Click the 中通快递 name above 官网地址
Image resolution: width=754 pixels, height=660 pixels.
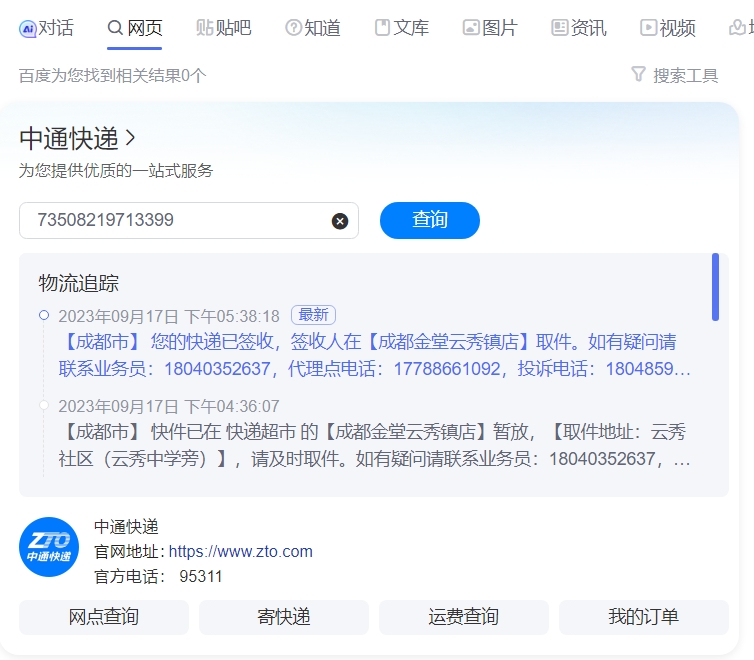pyautogui.click(x=126, y=526)
